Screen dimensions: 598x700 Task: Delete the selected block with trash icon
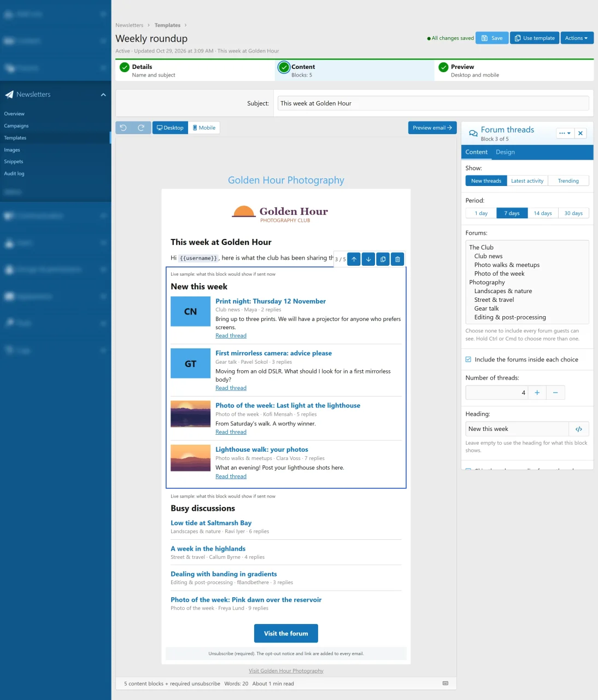[397, 259]
